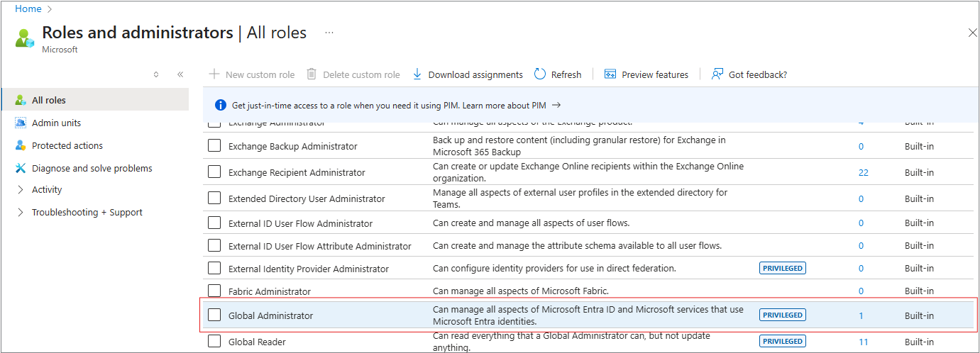The width and height of the screenshot is (980, 353).
Task: Close the Roles and administrators blade
Action: 972,33
